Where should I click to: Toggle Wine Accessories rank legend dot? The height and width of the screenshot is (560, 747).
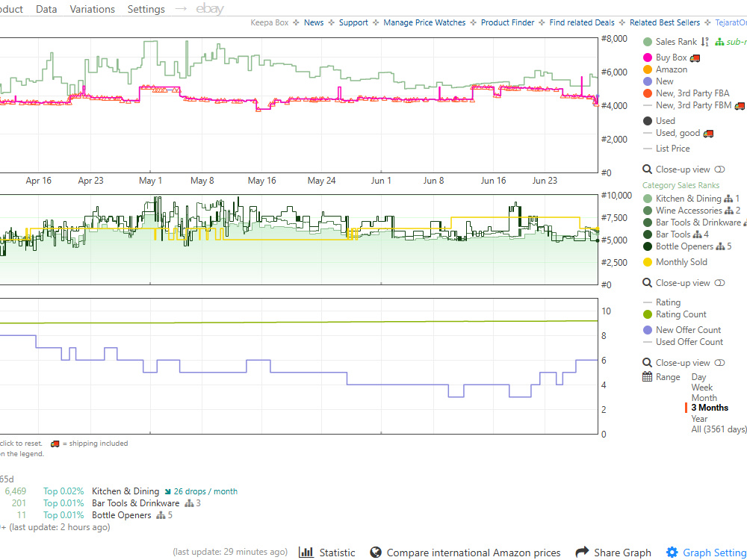(648, 211)
